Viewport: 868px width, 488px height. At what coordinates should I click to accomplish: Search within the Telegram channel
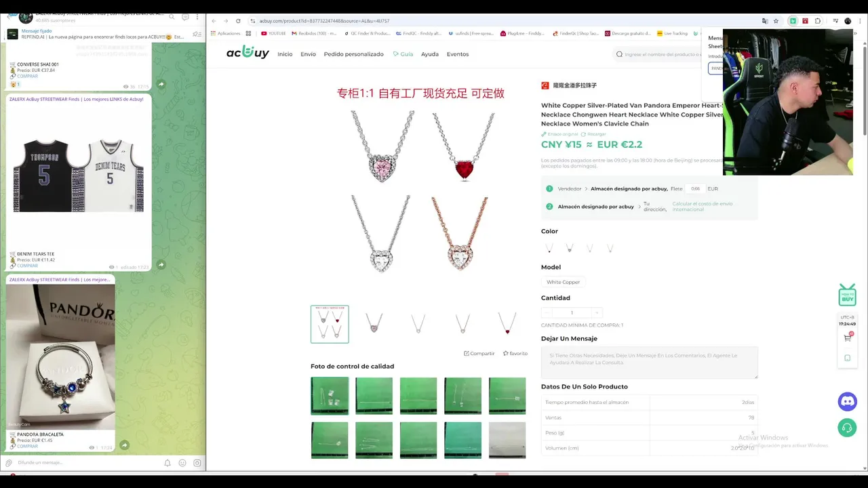(172, 17)
